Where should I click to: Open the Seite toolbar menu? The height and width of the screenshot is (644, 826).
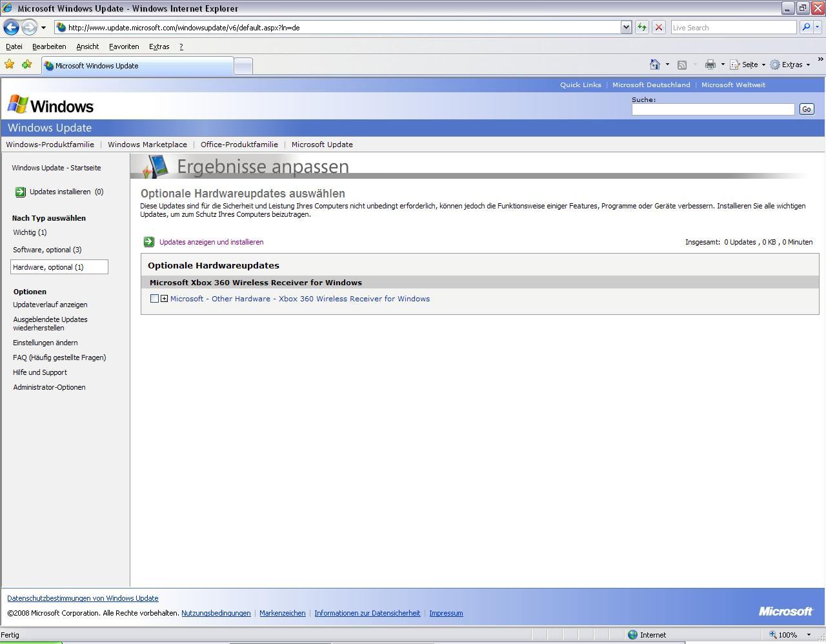click(x=747, y=65)
